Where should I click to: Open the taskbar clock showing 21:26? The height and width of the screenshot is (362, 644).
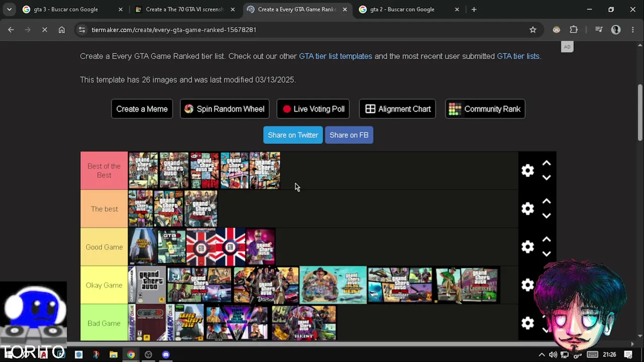click(x=609, y=354)
